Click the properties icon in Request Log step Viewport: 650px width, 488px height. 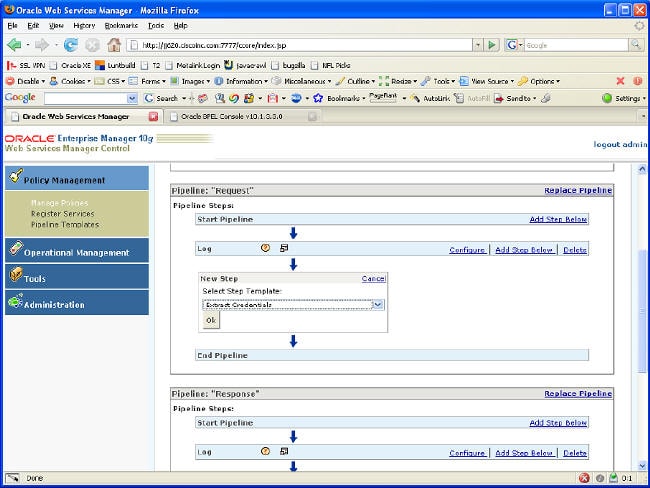(x=284, y=249)
